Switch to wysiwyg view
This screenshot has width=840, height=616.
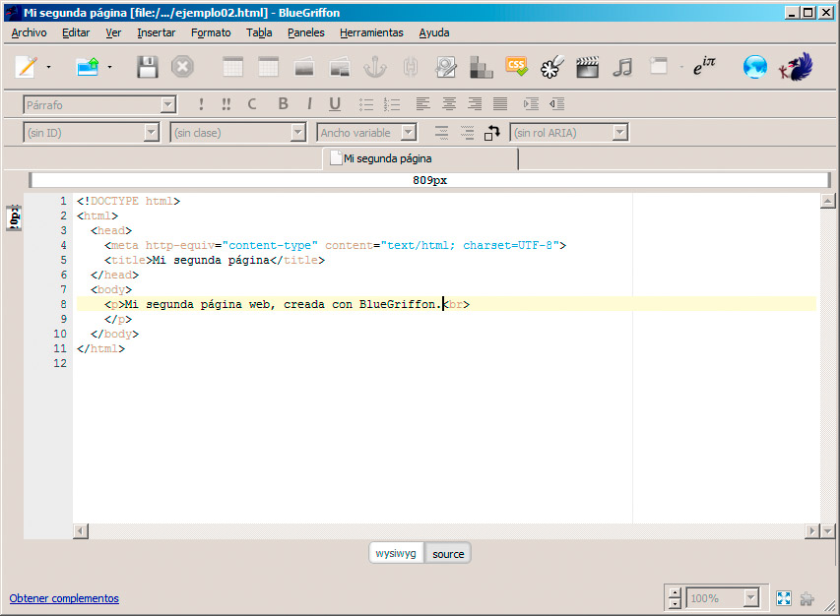(x=396, y=553)
